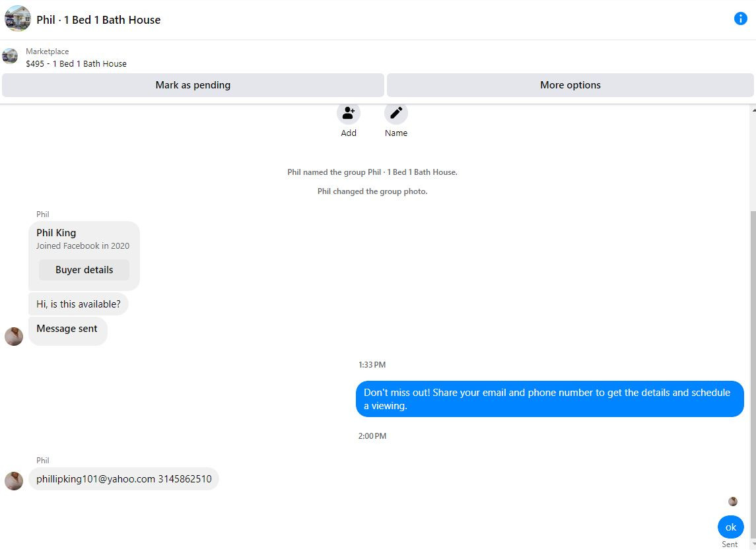The height and width of the screenshot is (555, 756).
Task: Click the blue 'ok' sent message
Action: point(730,527)
